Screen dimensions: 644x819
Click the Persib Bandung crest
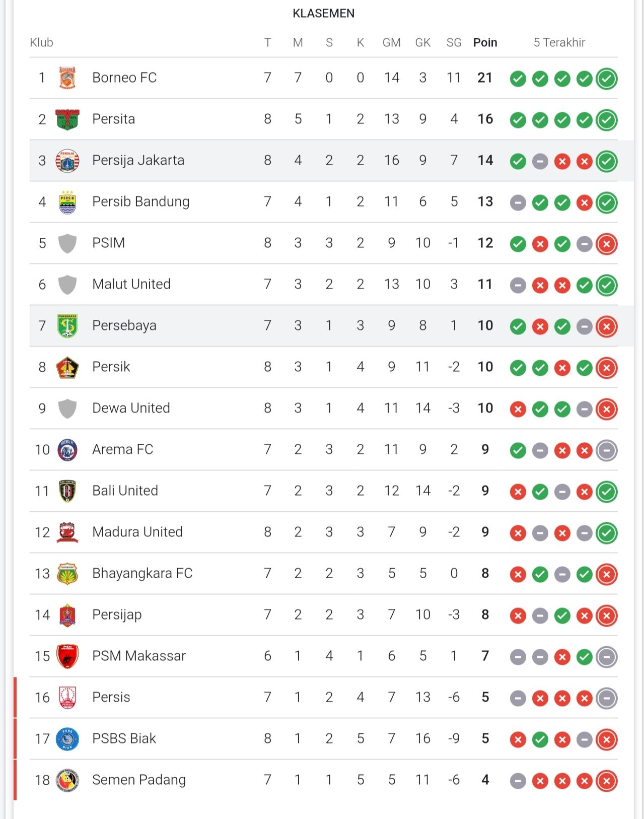67,202
